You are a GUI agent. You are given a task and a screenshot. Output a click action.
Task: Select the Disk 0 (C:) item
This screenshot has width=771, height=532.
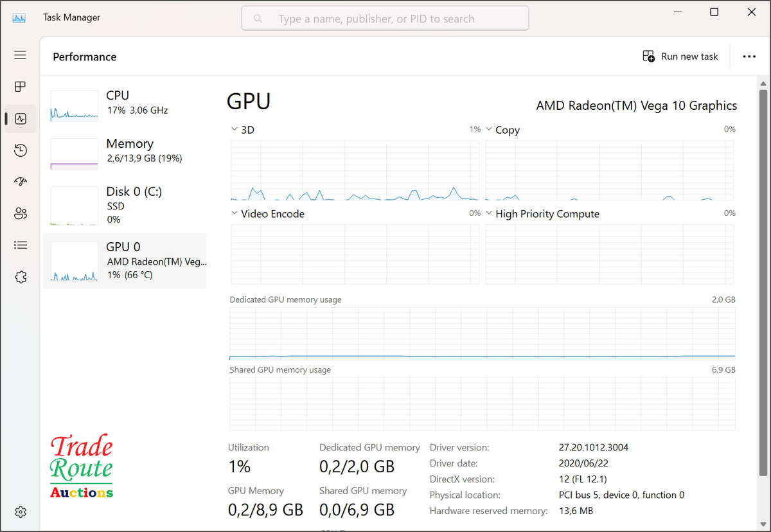click(125, 205)
